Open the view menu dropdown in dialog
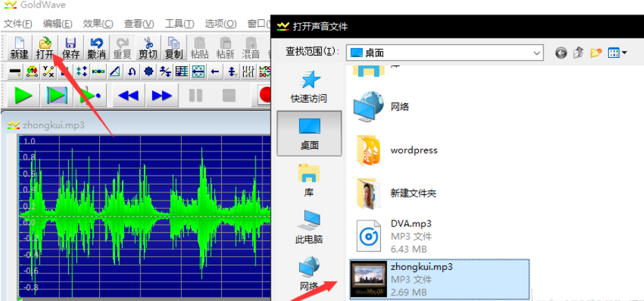Image resolution: width=644 pixels, height=301 pixels. pos(618,53)
